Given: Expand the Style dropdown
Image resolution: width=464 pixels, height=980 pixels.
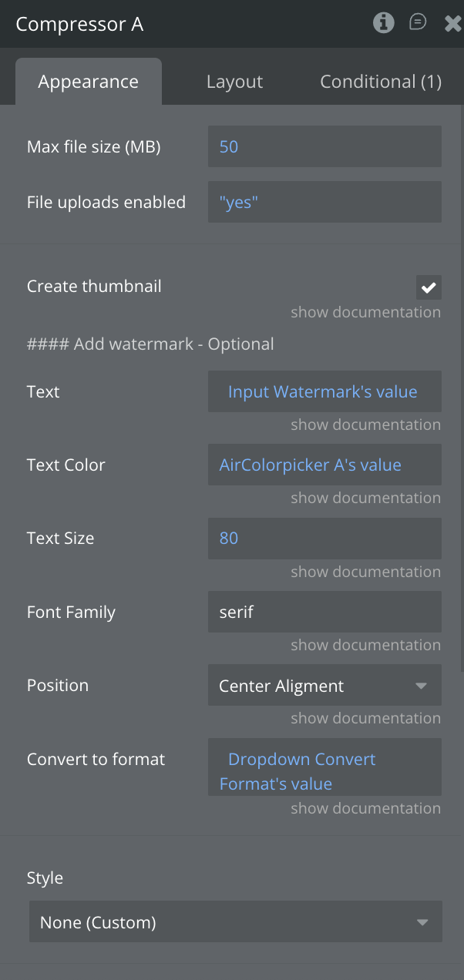Looking at the screenshot, I should (236, 922).
